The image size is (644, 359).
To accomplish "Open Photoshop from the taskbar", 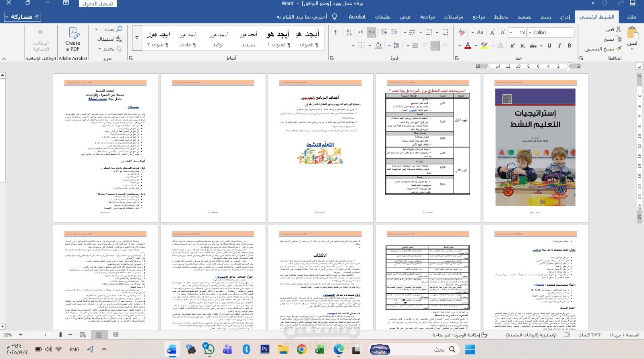I will (264, 349).
